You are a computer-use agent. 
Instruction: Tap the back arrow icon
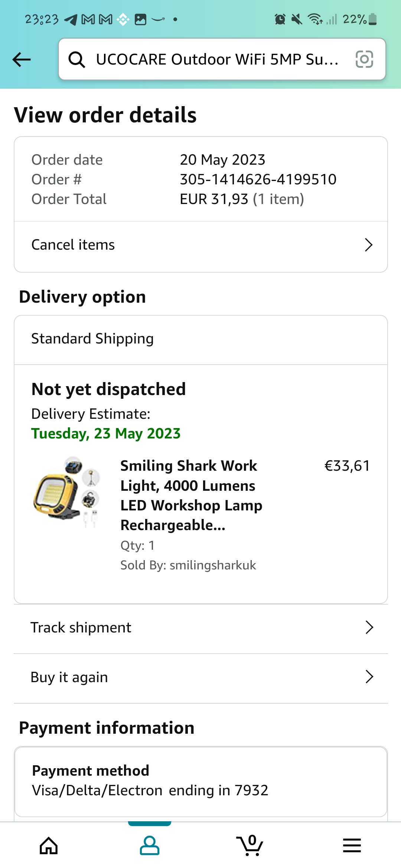22,59
